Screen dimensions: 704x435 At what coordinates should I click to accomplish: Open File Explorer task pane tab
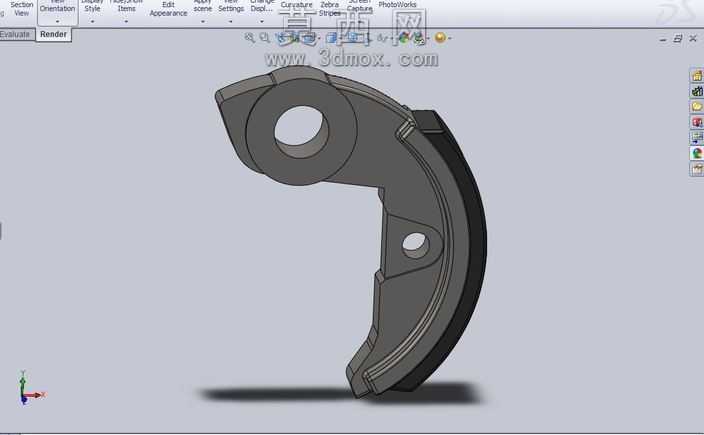tap(697, 106)
